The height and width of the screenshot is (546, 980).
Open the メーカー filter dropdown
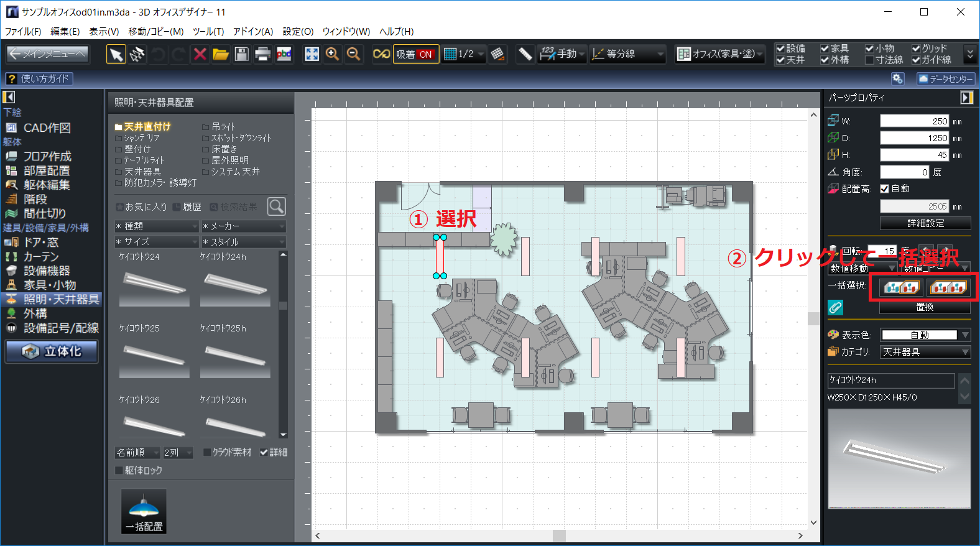[x=244, y=226]
